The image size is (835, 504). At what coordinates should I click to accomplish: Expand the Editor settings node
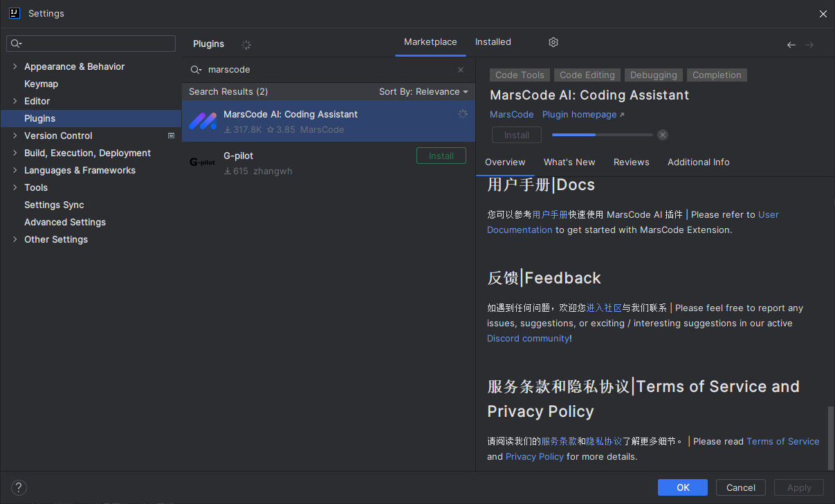coord(15,102)
